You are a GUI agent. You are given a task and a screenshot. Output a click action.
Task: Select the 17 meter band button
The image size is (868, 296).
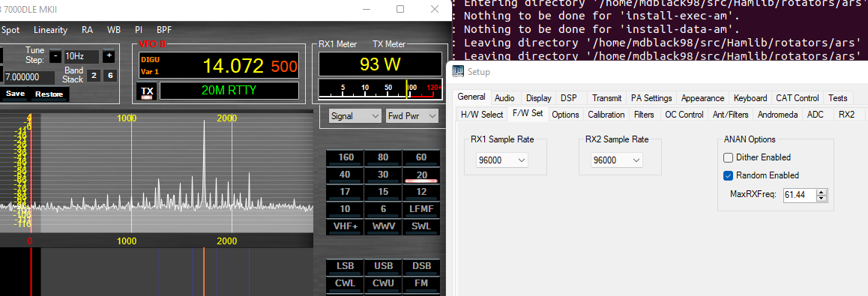coord(345,192)
